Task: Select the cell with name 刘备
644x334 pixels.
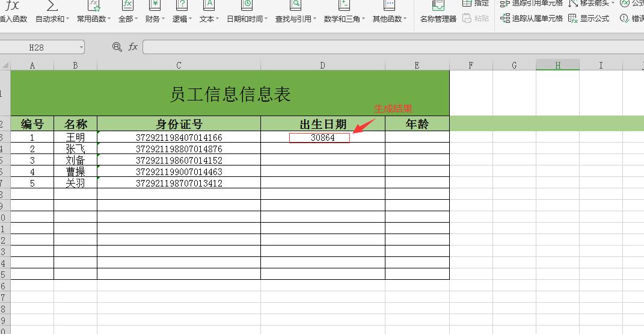Action: 76,160
